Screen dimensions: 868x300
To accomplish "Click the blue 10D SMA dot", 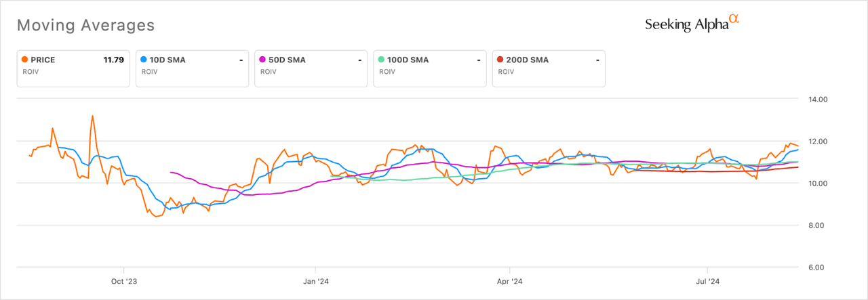I will pos(144,60).
